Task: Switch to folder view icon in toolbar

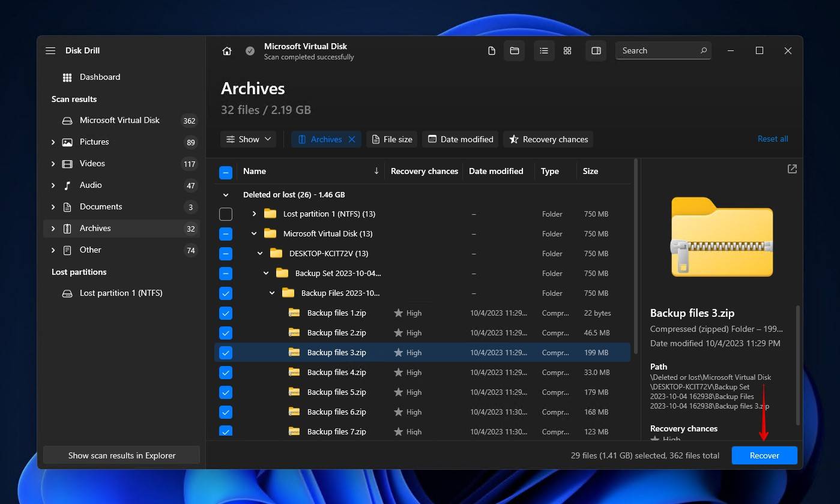Action: click(x=515, y=51)
